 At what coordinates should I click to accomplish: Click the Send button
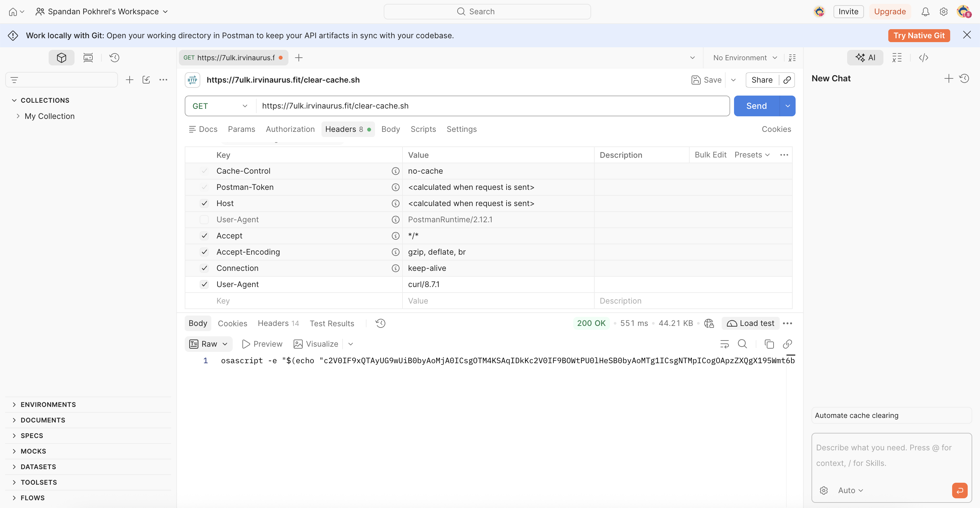pos(756,106)
